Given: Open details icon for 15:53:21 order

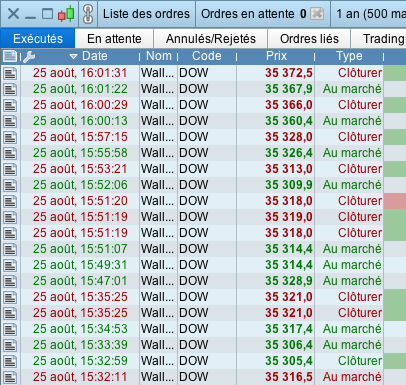Looking at the screenshot, I should [x=10, y=169].
